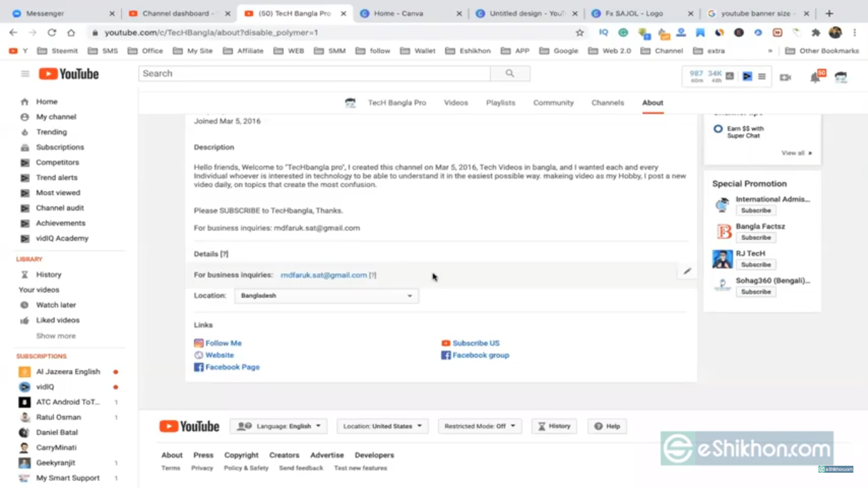Open the Chrome home icon
This screenshot has width=868, height=488.
tap(71, 32)
